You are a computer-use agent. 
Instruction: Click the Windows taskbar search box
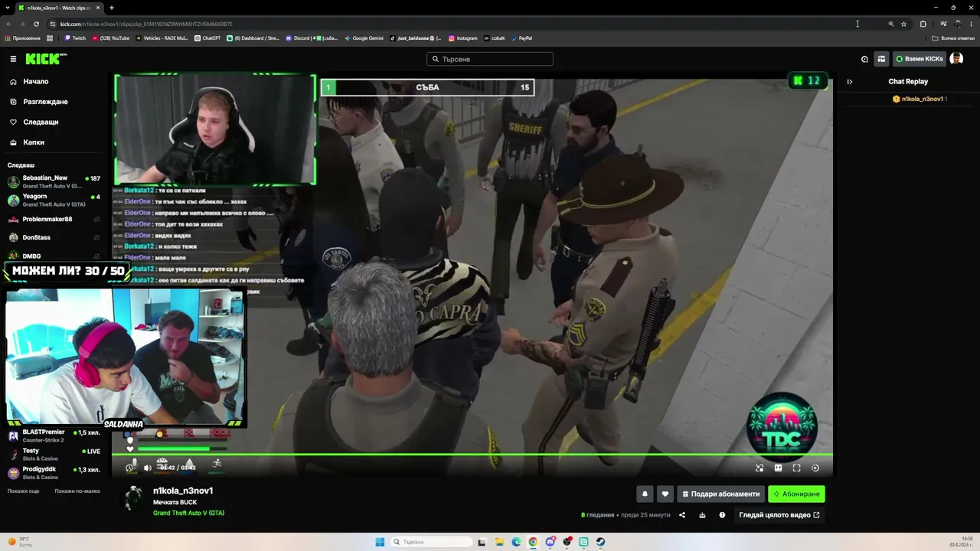point(431,542)
